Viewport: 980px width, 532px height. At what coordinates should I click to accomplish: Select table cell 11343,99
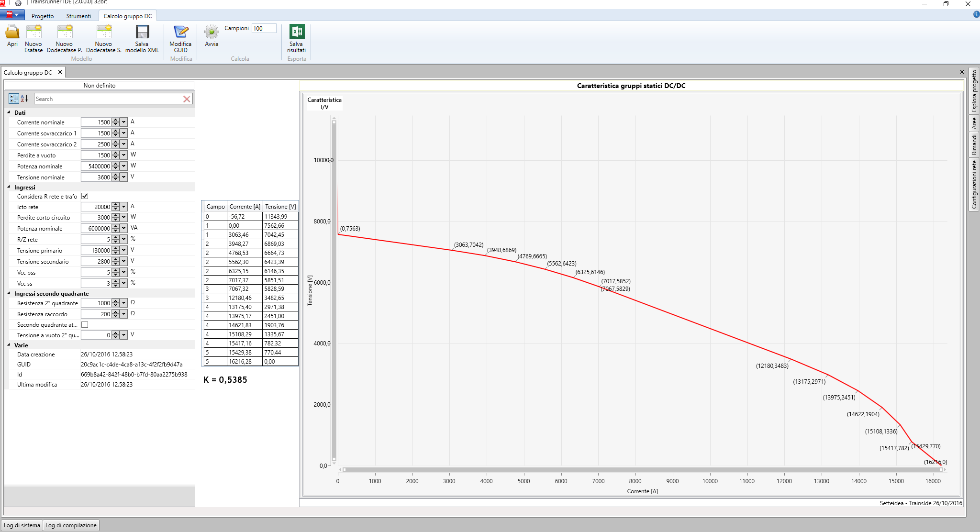[280, 216]
